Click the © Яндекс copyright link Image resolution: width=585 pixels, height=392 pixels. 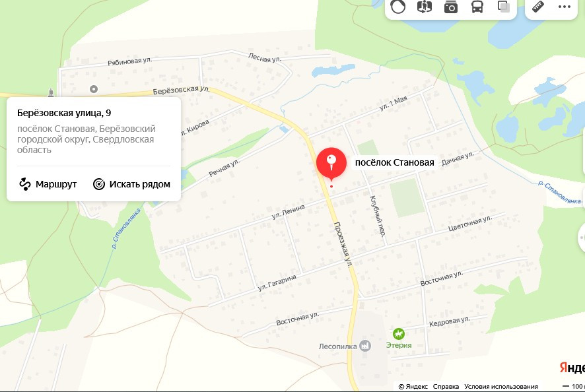pyautogui.click(x=413, y=387)
